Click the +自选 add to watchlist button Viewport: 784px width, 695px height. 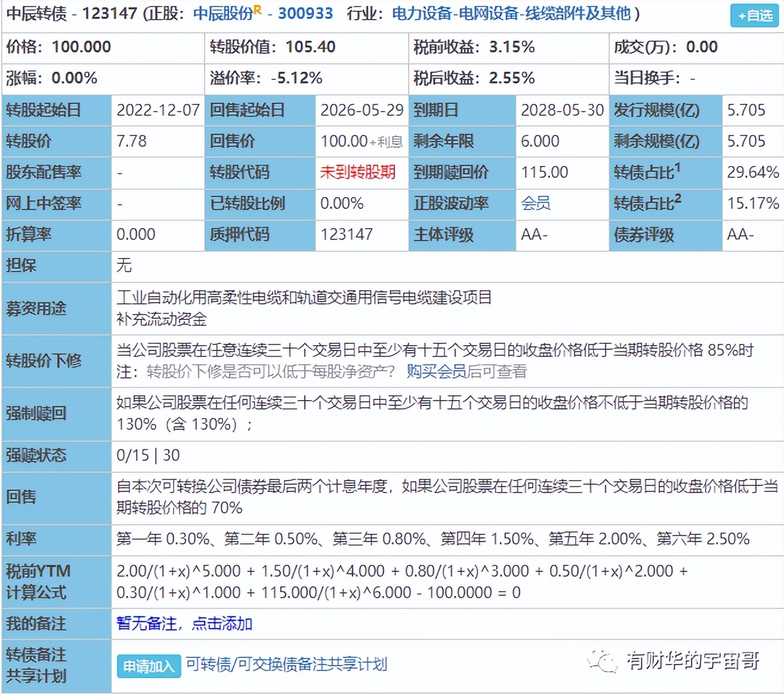(754, 16)
